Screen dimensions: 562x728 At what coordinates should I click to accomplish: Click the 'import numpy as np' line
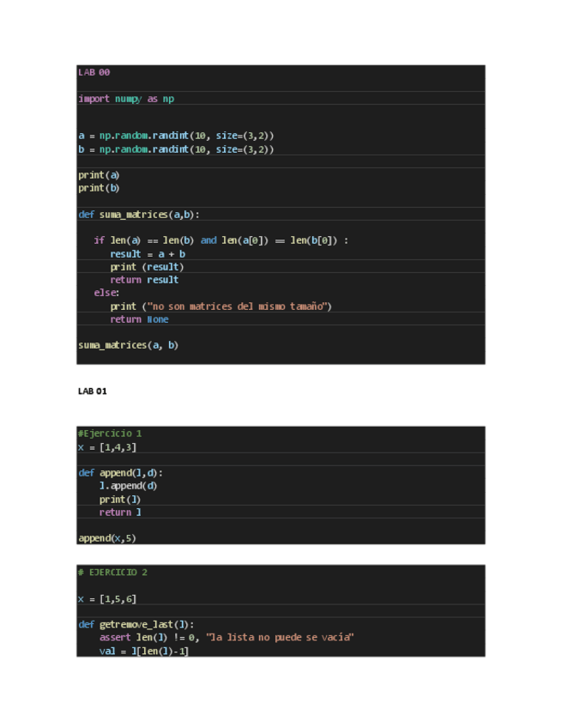click(126, 99)
